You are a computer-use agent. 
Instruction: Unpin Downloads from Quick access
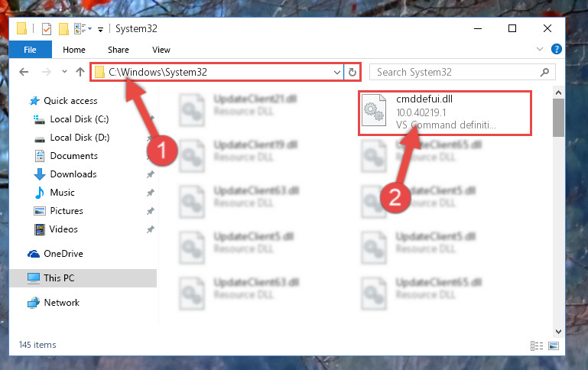(151, 174)
